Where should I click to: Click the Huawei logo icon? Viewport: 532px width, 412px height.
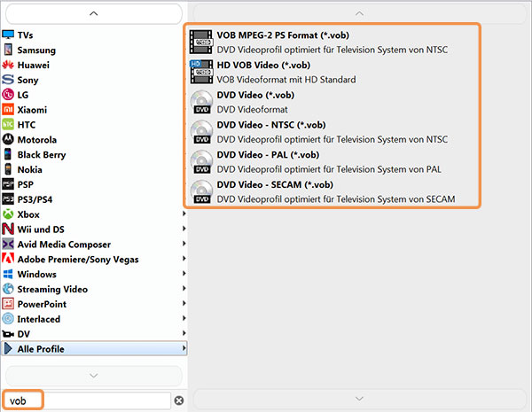pos(8,65)
